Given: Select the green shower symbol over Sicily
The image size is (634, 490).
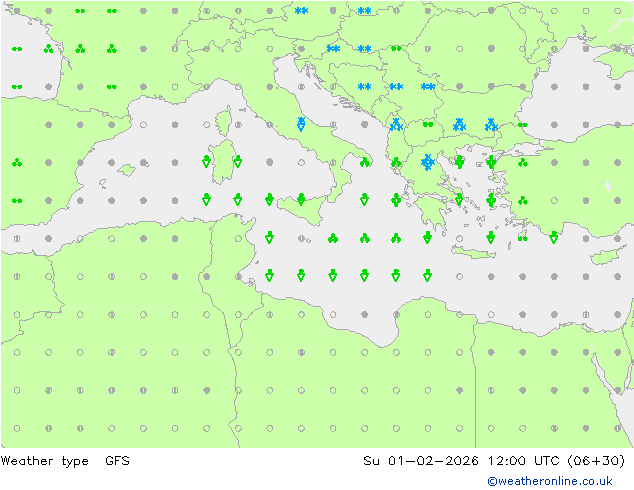Looking at the screenshot, I should pyautogui.click(x=301, y=199).
